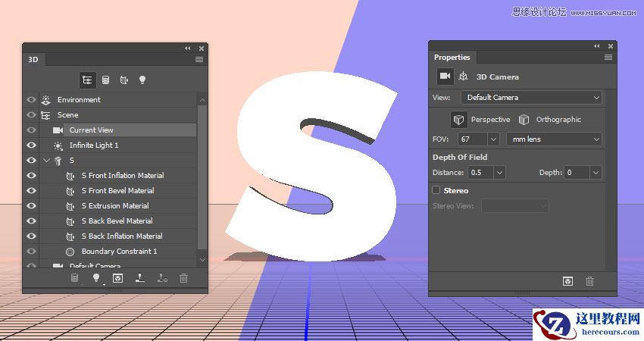Open the Distance value dropdown arrow
The width and height of the screenshot is (644, 341).
tap(499, 173)
